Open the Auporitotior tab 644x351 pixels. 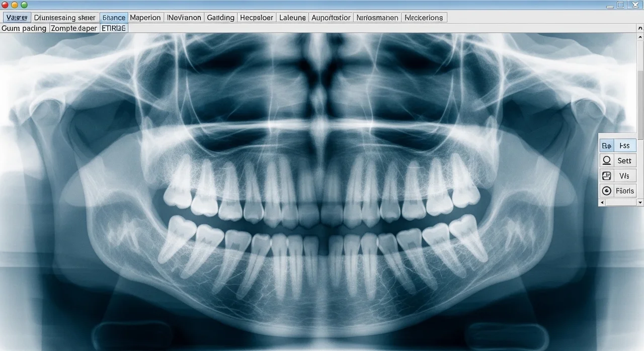pos(331,18)
